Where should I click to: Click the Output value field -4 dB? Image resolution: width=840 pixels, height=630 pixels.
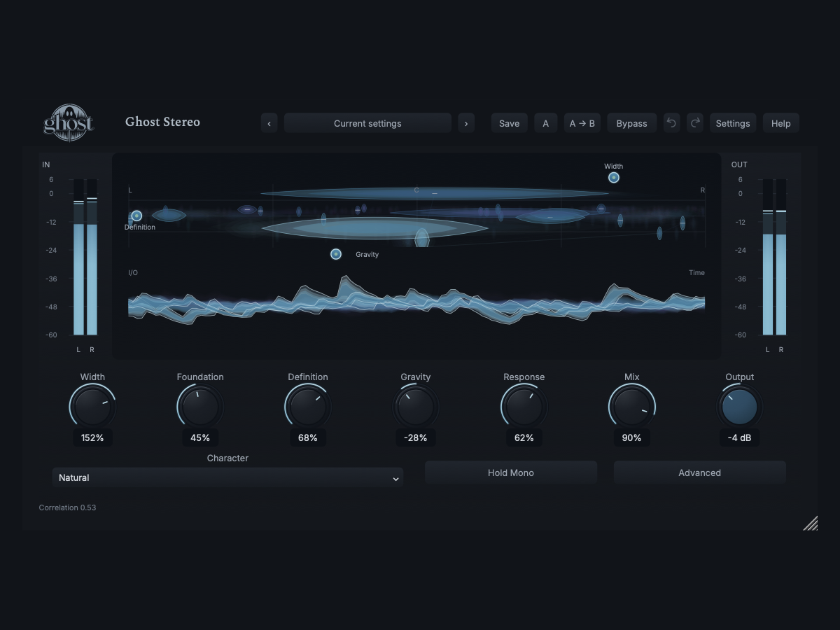pos(739,437)
